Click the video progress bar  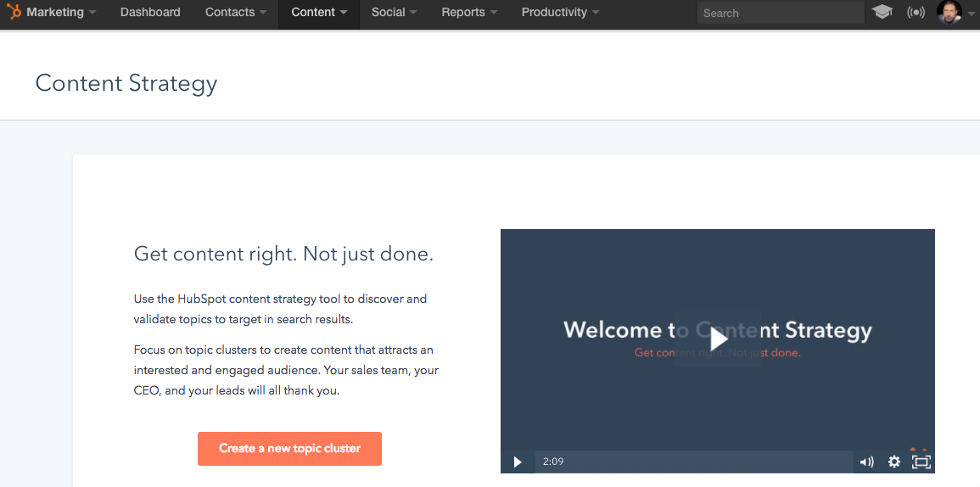696,462
